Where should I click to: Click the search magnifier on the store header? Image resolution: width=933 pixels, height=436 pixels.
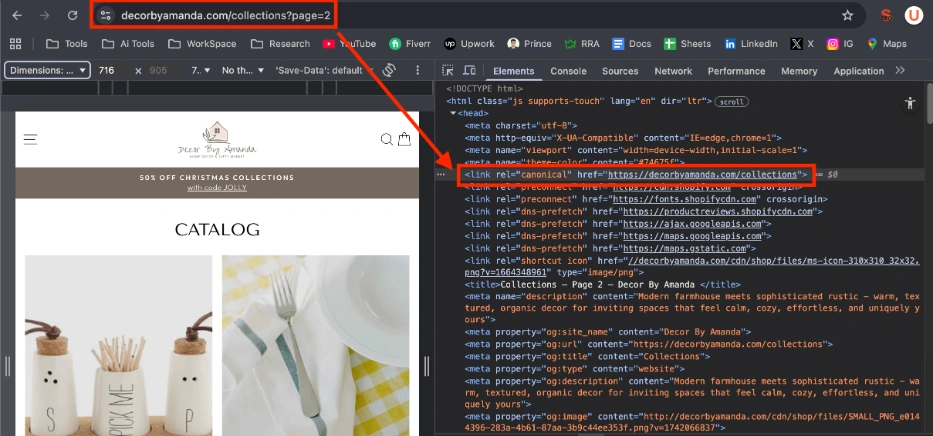pos(386,140)
